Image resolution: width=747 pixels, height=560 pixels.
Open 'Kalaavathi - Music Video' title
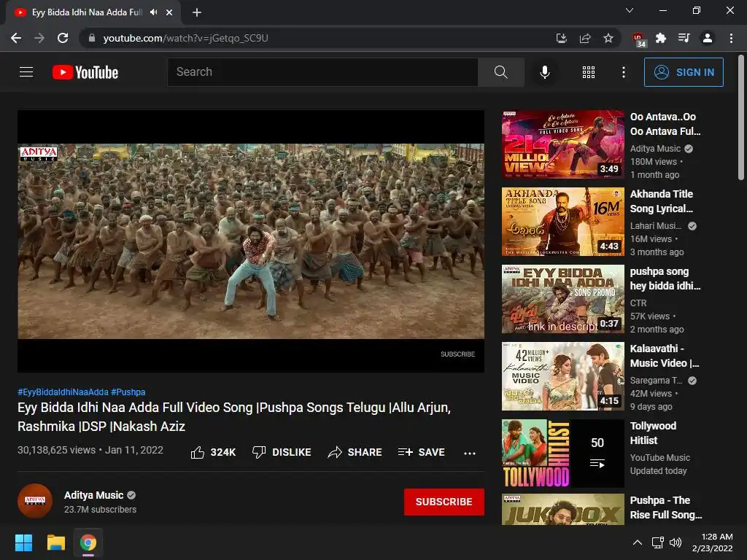665,356
